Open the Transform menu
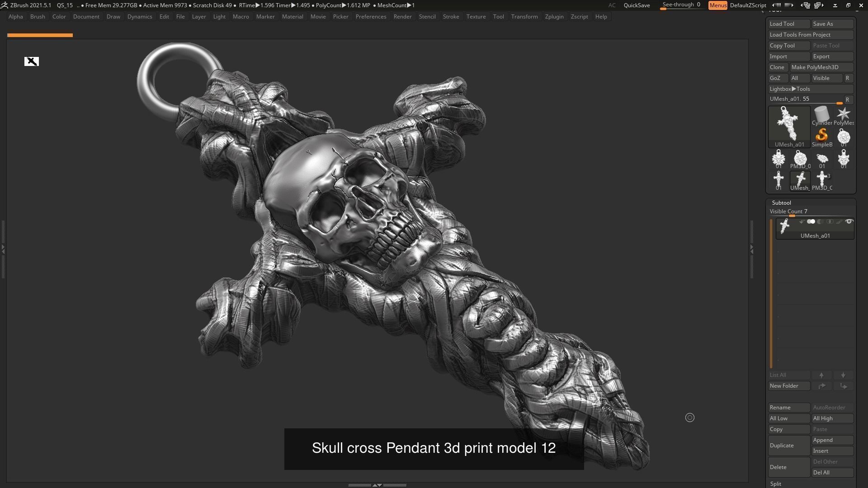This screenshot has height=488, width=868. click(x=524, y=17)
